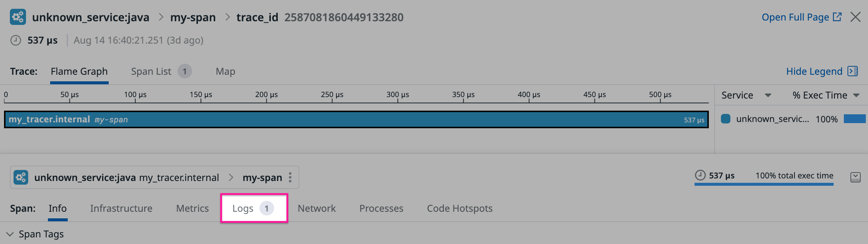The image size is (868, 244).
Task: Open the three-dot menu next to my-span
Action: point(290,177)
